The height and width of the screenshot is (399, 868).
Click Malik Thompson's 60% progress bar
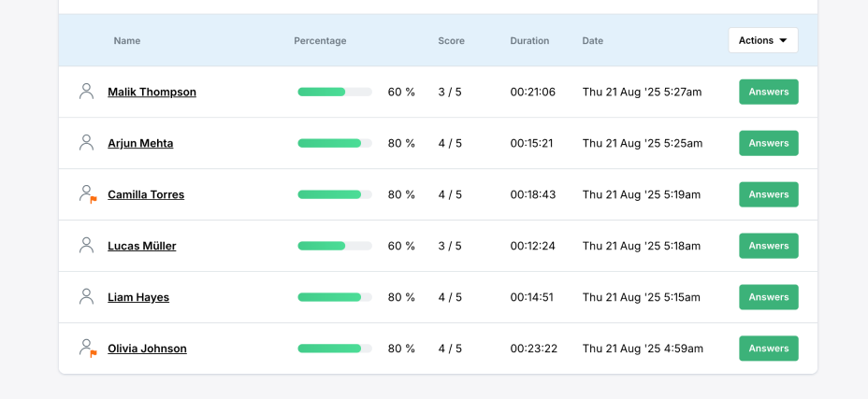[334, 92]
